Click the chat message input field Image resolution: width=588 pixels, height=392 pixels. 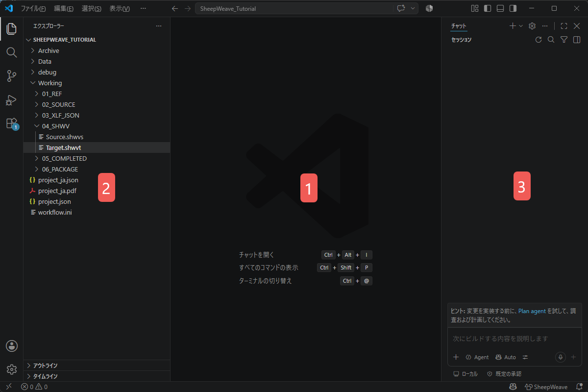[514, 339]
